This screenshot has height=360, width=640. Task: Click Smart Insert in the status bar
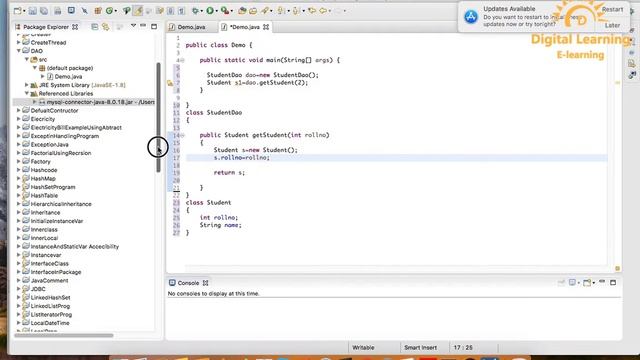pyautogui.click(x=420, y=348)
